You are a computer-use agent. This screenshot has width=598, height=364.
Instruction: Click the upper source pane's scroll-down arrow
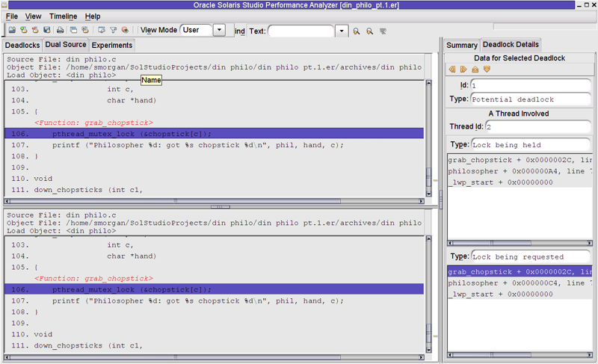pos(428,194)
